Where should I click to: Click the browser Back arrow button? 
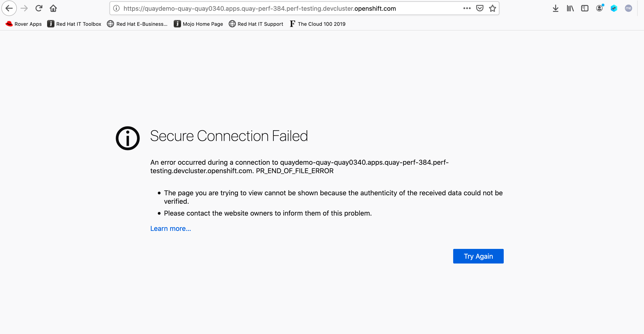[x=9, y=8]
